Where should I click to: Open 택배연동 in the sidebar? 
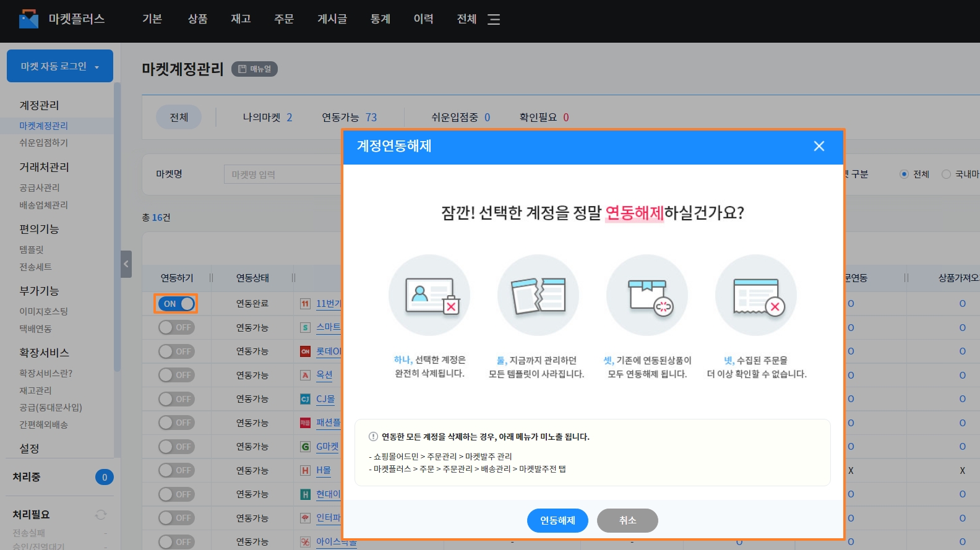(35, 329)
